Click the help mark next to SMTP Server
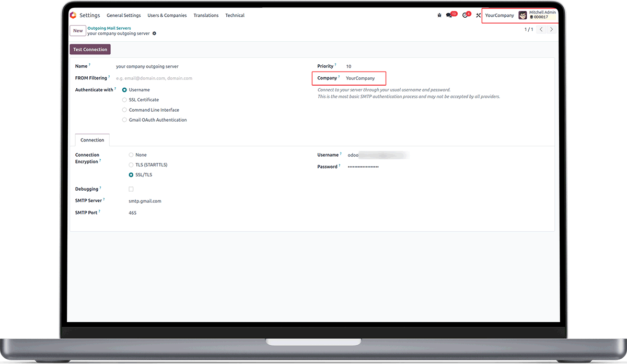The image size is (627, 364). click(104, 199)
